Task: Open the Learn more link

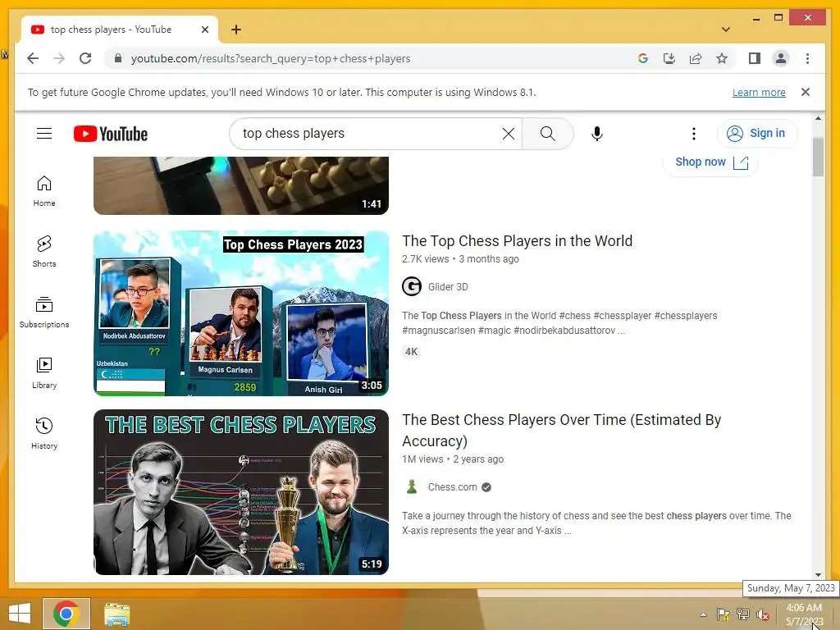Action: (759, 92)
